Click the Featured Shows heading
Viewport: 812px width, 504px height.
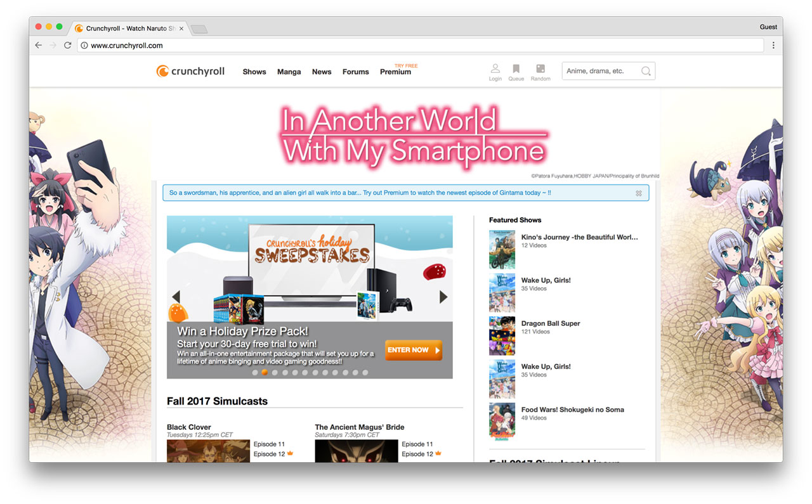(515, 220)
